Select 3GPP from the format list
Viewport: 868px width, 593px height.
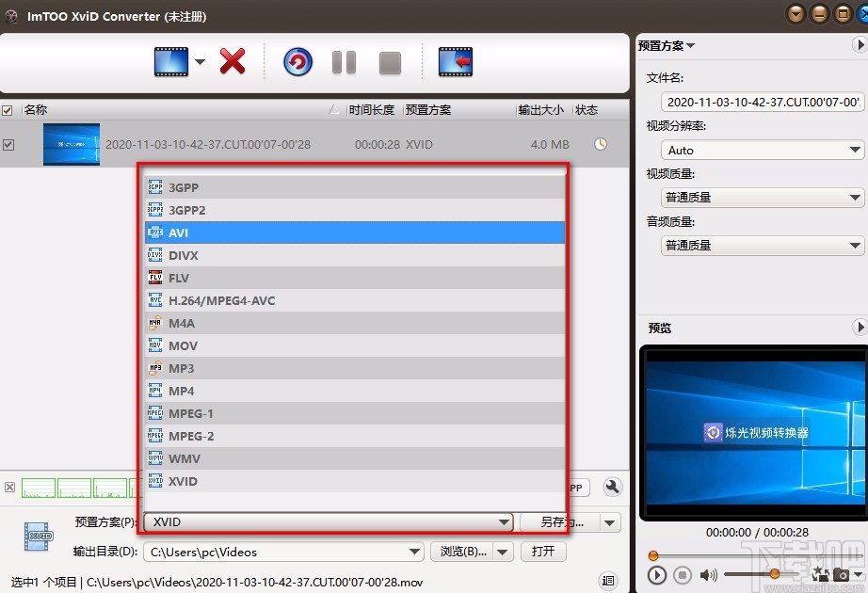(x=355, y=187)
